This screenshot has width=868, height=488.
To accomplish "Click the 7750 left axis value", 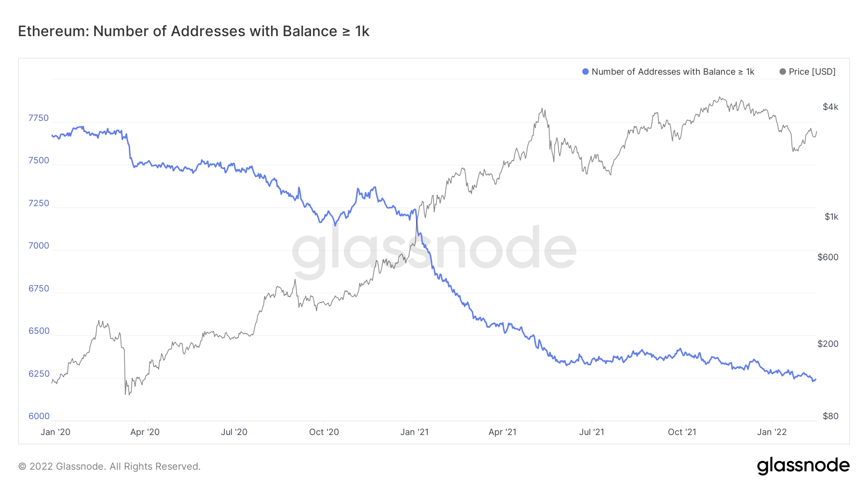I will click(39, 118).
